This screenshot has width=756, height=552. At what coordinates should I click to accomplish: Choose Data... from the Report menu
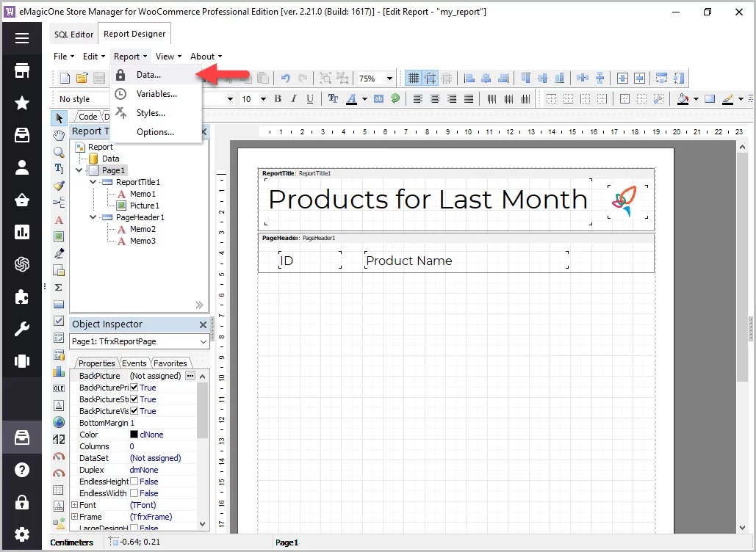click(148, 75)
